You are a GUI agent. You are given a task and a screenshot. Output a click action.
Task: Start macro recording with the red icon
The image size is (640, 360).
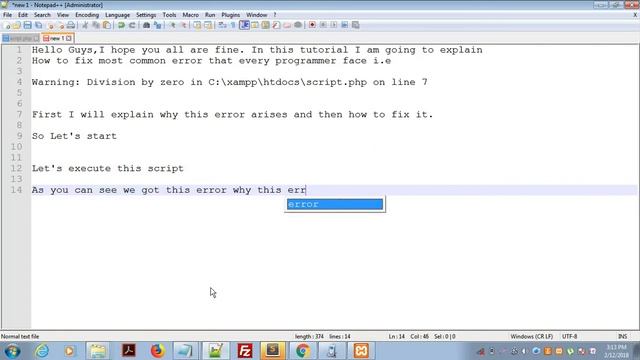click(x=312, y=25)
